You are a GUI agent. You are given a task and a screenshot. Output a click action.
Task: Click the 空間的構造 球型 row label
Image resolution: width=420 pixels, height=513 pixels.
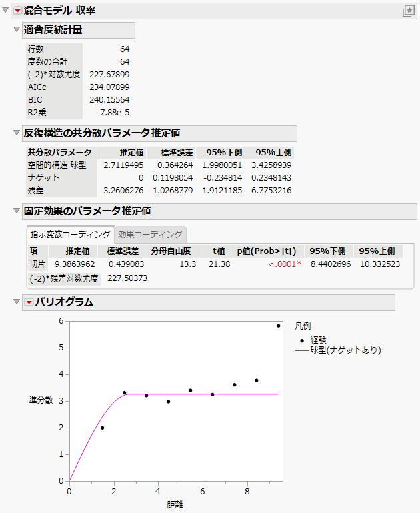coord(57,165)
